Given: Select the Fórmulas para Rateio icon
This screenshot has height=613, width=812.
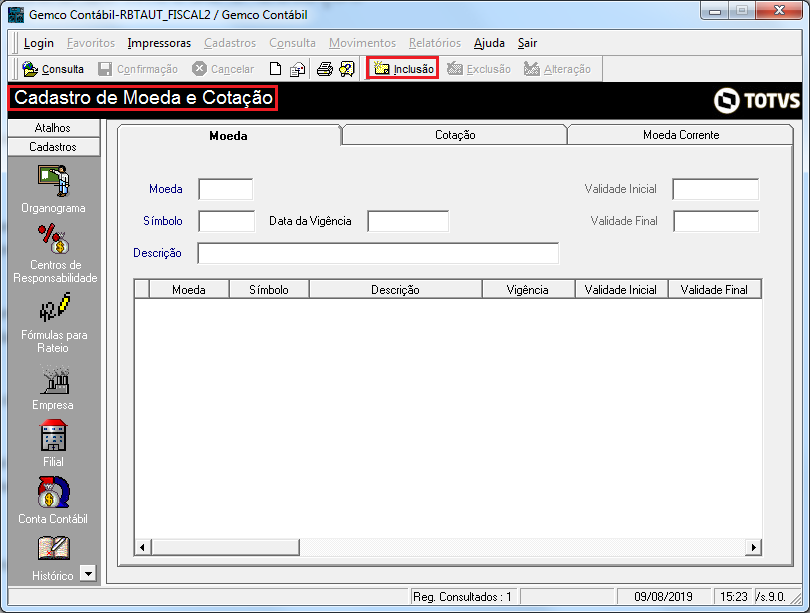Looking at the screenshot, I should (54, 307).
